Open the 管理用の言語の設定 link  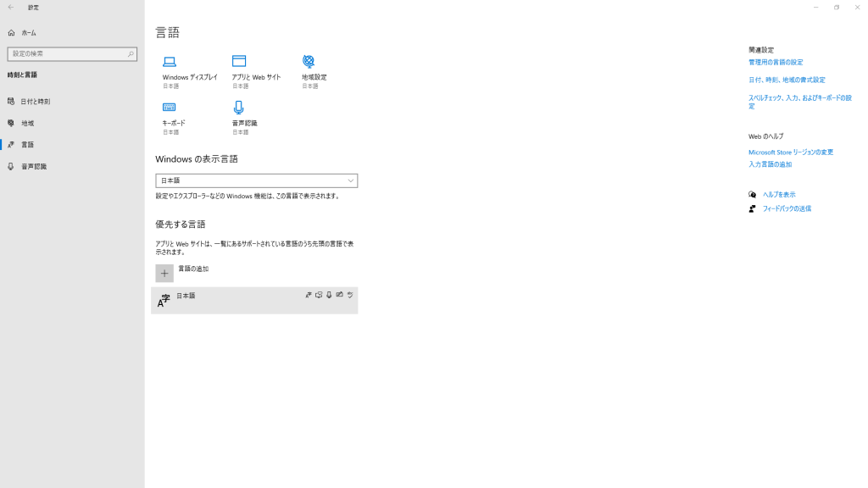(x=776, y=63)
